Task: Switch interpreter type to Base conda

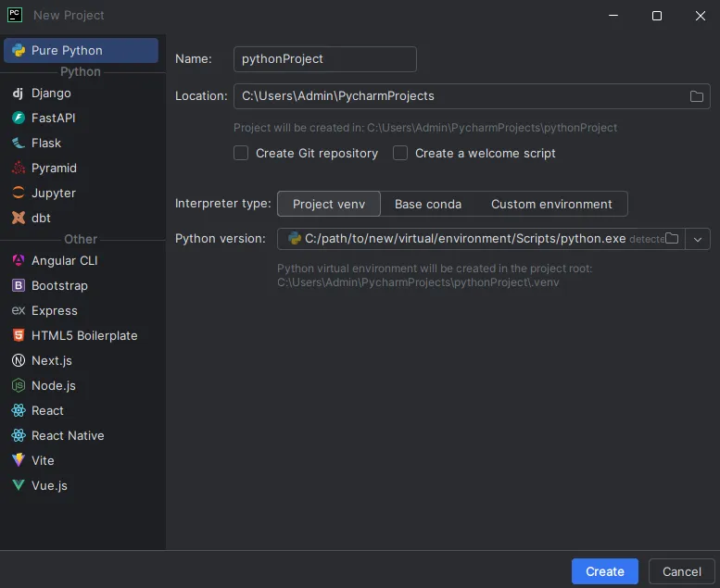Action: [427, 205]
